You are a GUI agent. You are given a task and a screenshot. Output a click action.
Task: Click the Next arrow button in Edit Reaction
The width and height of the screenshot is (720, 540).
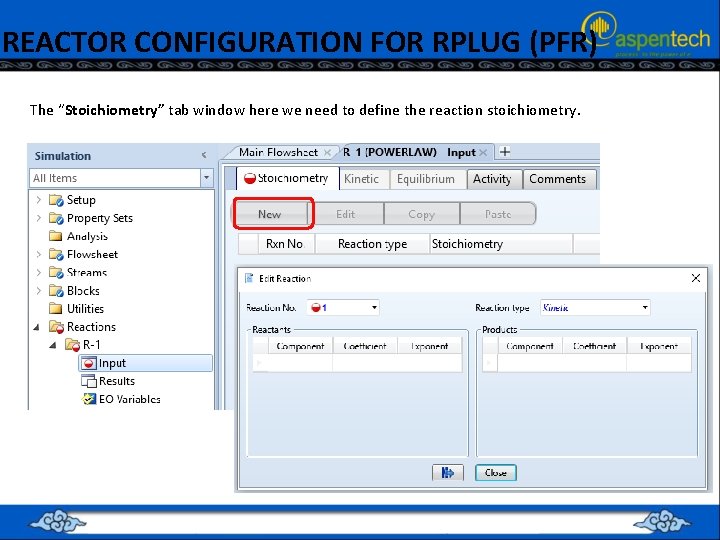(x=448, y=472)
